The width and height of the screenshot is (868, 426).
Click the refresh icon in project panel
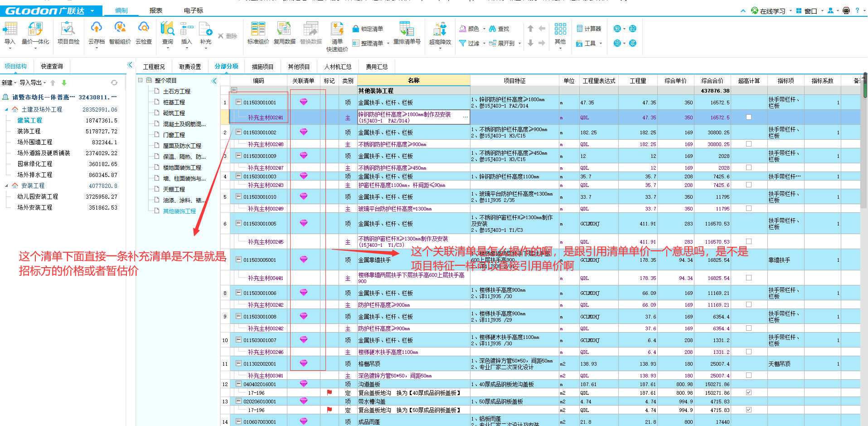114,83
